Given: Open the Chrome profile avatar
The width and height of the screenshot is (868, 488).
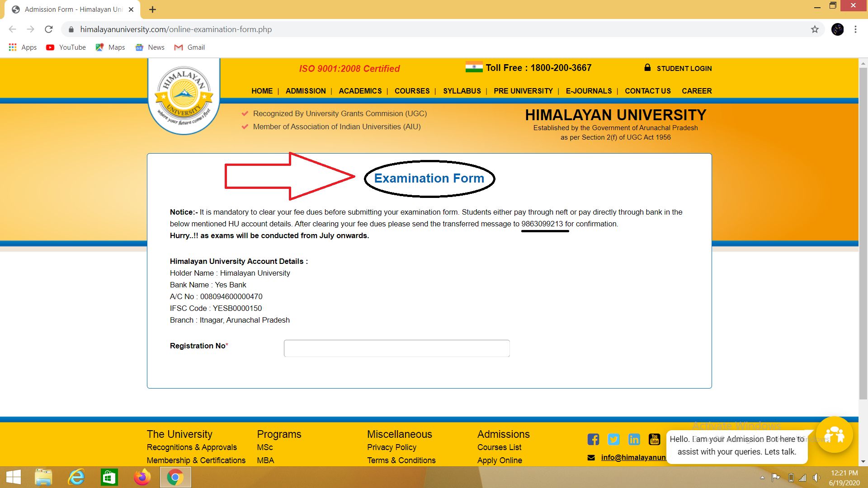Looking at the screenshot, I should (x=837, y=29).
